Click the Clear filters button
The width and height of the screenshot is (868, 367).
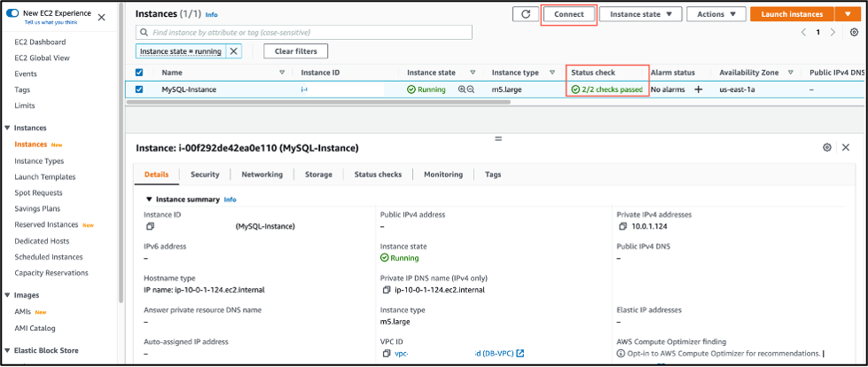click(295, 51)
